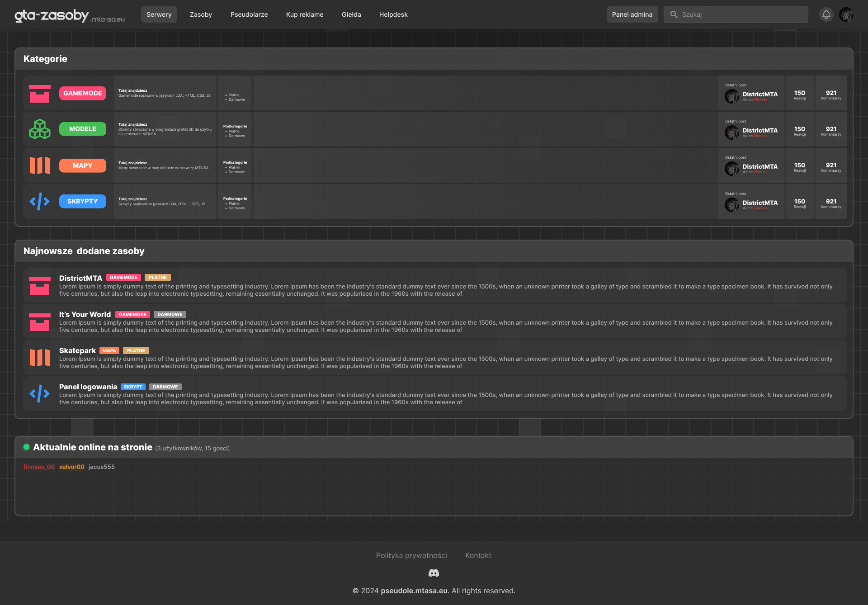Click the blue SKRYPTY category button
Viewport: 868px width, 605px height.
tap(83, 201)
